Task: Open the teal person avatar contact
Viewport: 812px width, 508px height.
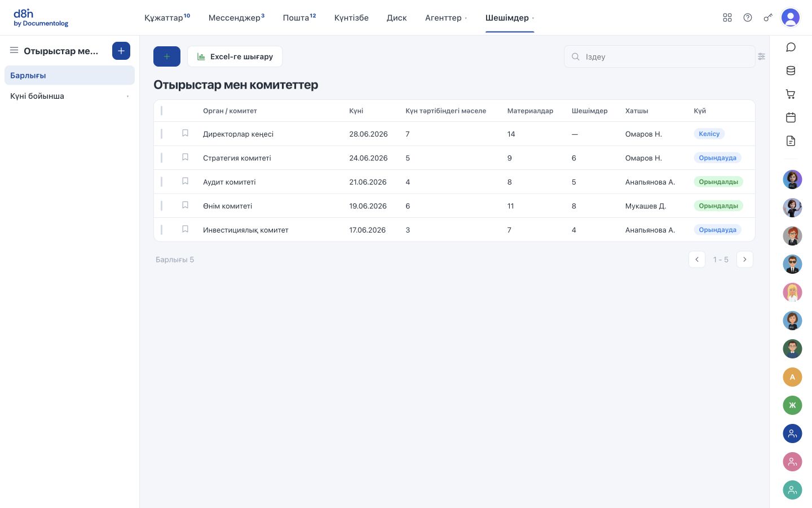Action: pyautogui.click(x=792, y=490)
